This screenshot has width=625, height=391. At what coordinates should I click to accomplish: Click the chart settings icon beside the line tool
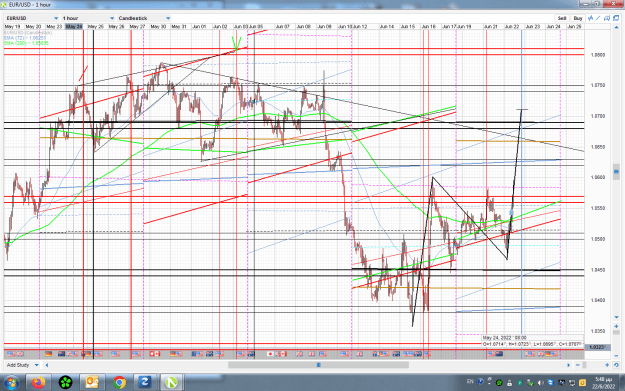coord(607,18)
